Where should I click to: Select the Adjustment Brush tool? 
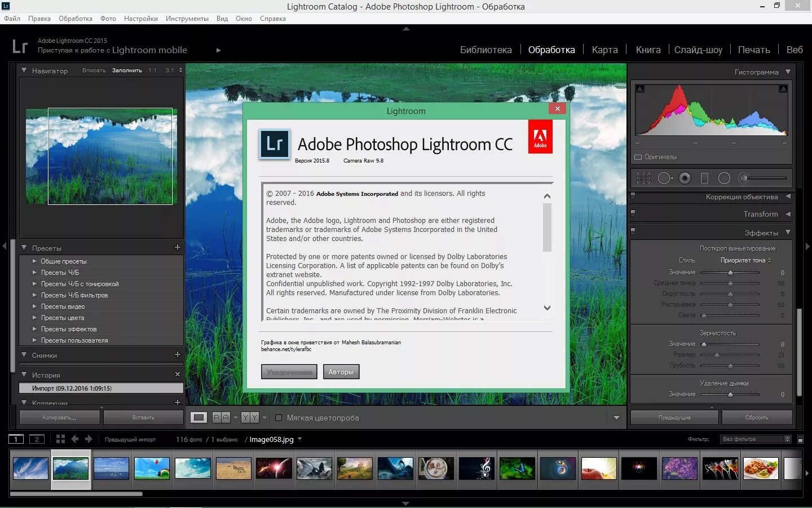tap(764, 178)
